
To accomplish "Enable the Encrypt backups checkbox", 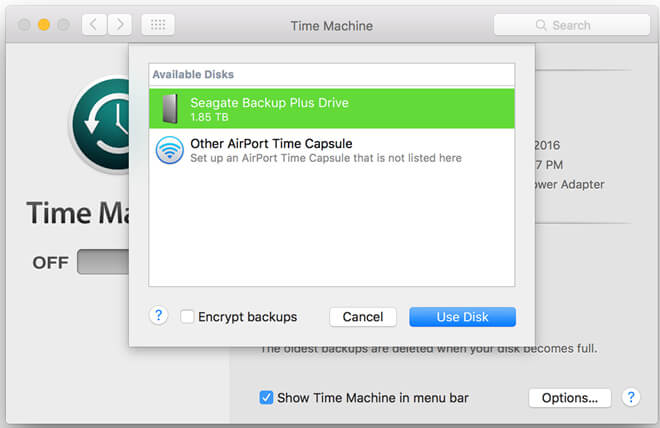I will coord(187,316).
